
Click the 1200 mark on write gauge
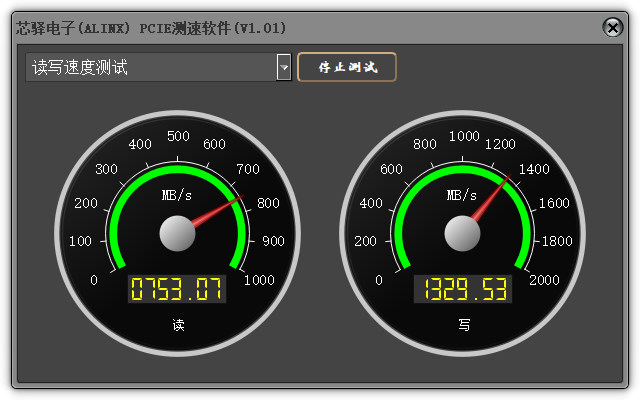point(500,144)
